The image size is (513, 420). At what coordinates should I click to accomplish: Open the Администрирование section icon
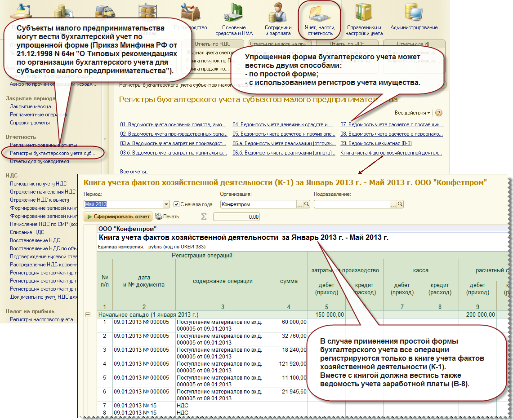click(x=414, y=13)
